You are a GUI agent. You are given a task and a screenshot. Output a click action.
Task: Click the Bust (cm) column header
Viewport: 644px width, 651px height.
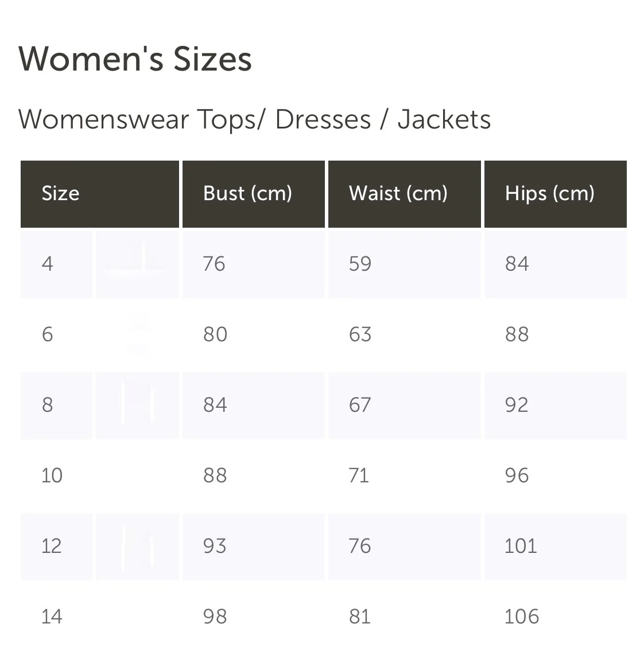(254, 194)
